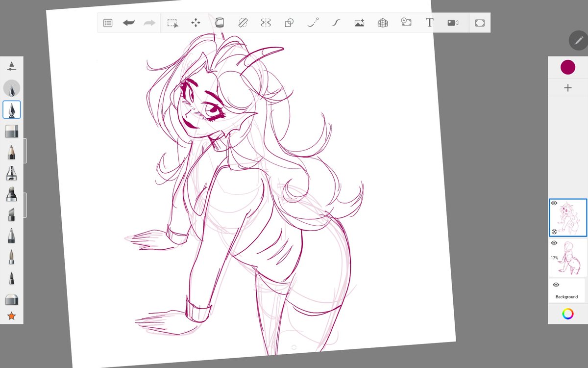Screen dimensions: 588x368
Task: Open the brush library star
Action: click(12, 316)
